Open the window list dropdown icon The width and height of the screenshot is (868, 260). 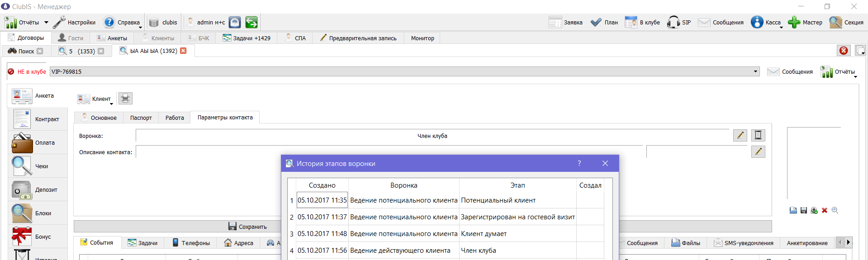pyautogui.click(x=860, y=51)
